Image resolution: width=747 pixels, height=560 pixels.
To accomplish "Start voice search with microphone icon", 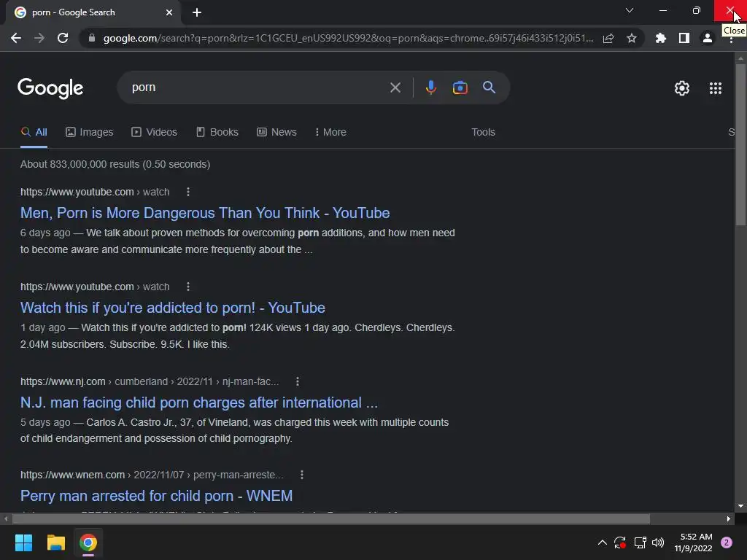I will click(430, 87).
